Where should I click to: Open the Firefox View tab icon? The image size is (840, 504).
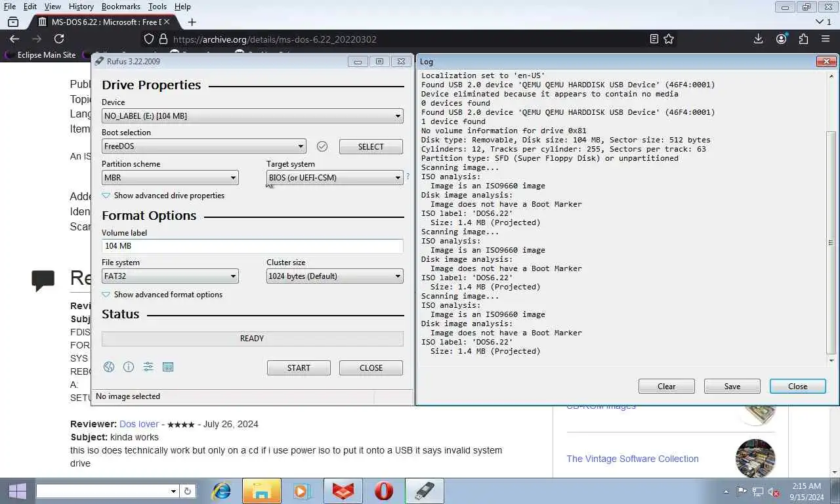(13, 22)
